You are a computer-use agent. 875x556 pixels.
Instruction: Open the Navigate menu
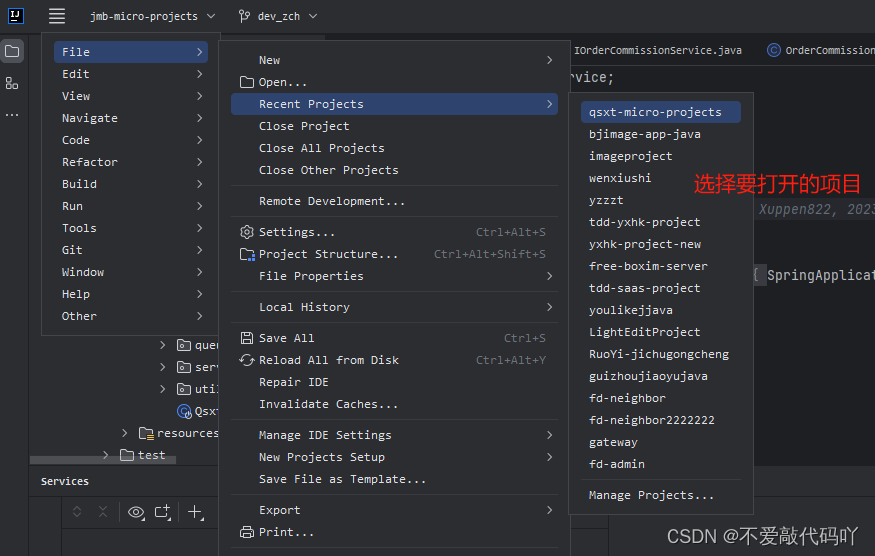[x=131, y=118]
